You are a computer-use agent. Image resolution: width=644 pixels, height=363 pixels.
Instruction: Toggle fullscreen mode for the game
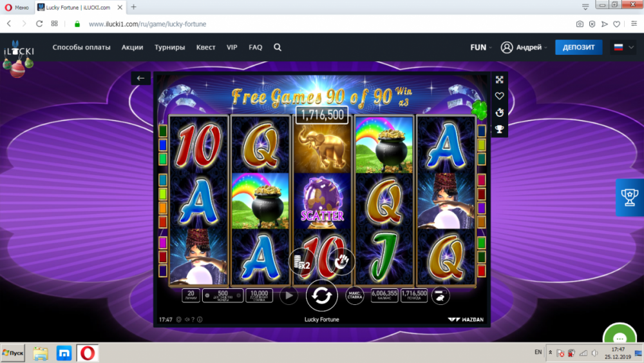(x=500, y=80)
